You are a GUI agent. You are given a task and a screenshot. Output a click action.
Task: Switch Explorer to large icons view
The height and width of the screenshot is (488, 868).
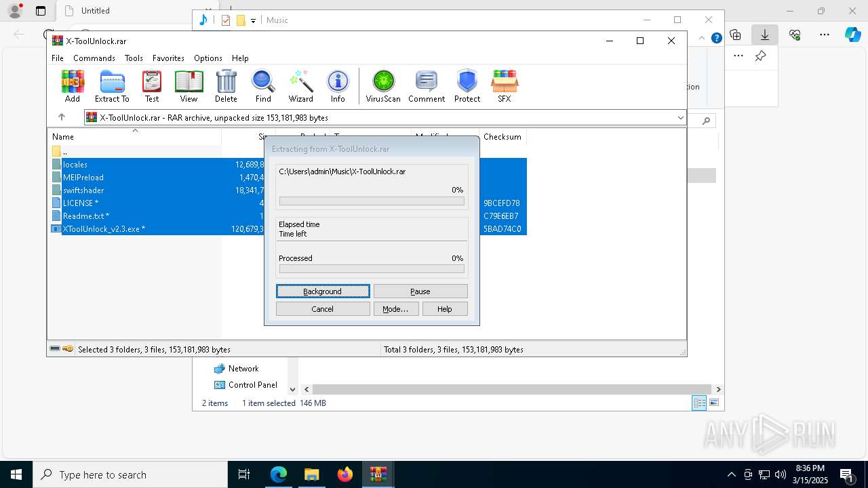(x=714, y=403)
